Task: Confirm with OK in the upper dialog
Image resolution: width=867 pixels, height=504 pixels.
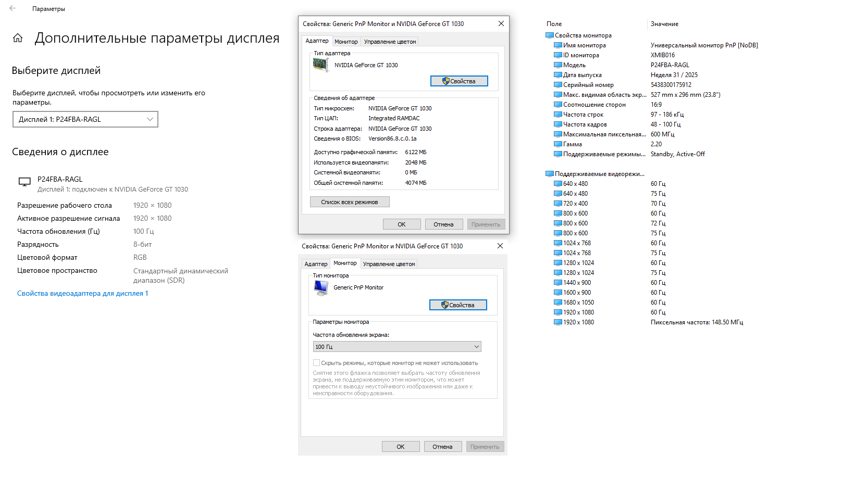Action: pyautogui.click(x=402, y=224)
